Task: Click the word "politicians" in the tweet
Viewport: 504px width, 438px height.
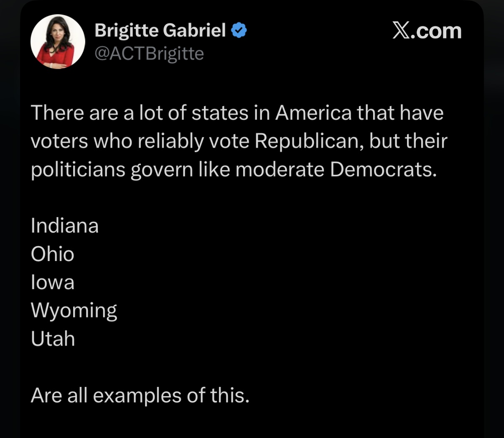Action: point(78,169)
